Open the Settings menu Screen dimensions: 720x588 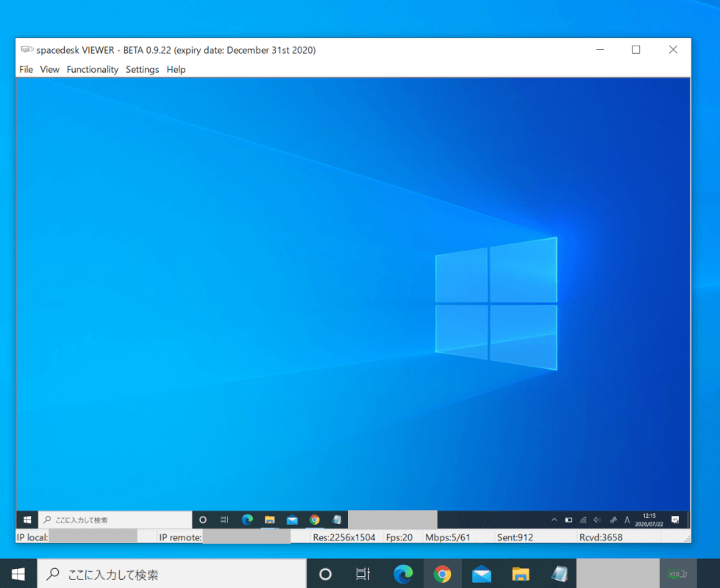tap(143, 69)
